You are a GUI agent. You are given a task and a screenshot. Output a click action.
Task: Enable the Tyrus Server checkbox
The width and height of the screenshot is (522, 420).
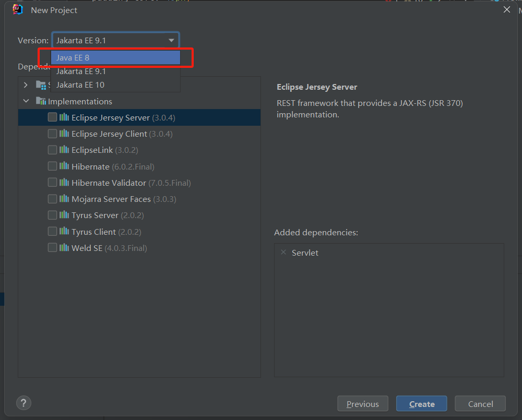(52, 215)
